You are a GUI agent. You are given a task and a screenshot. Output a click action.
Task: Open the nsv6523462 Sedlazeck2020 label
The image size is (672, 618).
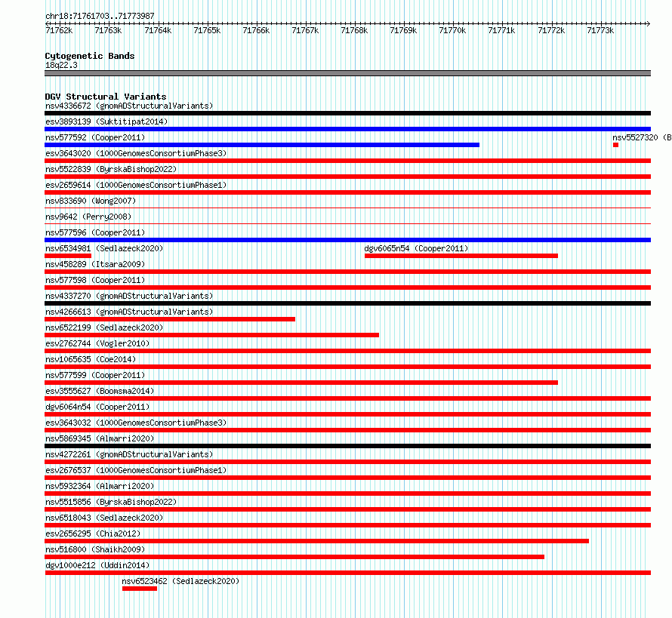coord(180,581)
